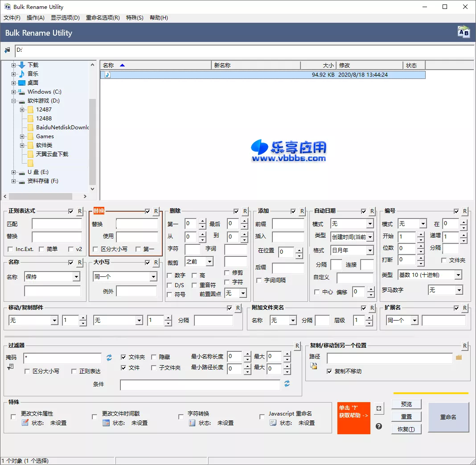
Task: Open the 特殊(S) menu
Action: click(x=135, y=17)
